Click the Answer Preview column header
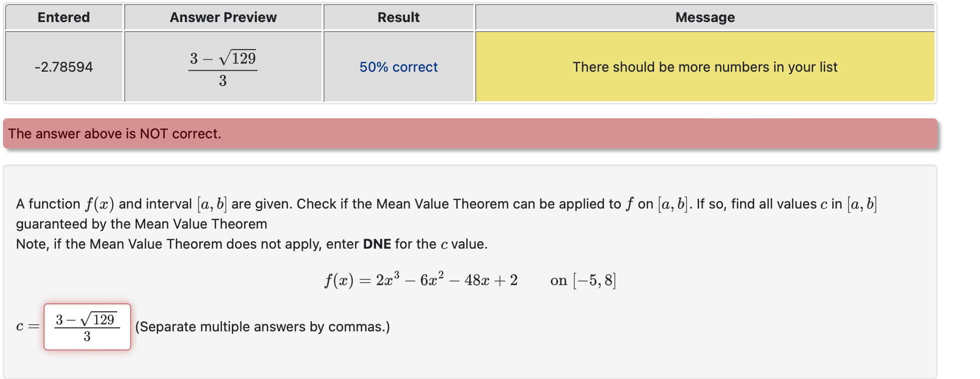980x379 pixels. point(223,17)
